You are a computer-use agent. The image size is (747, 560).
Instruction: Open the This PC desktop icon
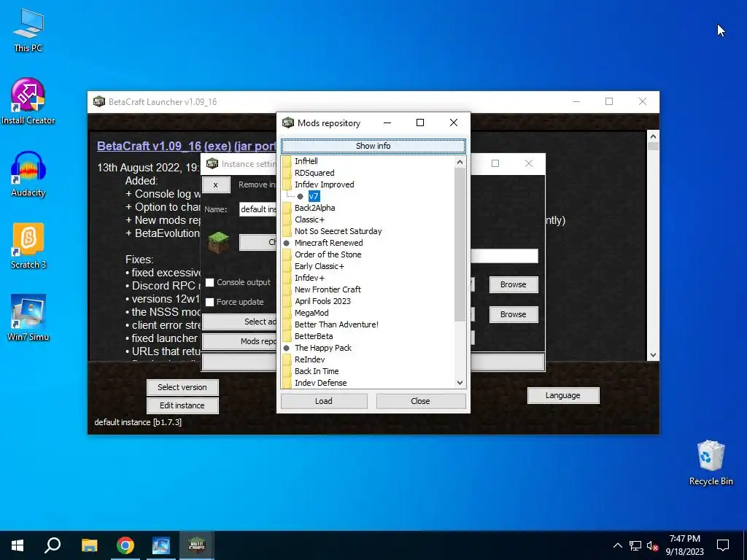point(28,31)
